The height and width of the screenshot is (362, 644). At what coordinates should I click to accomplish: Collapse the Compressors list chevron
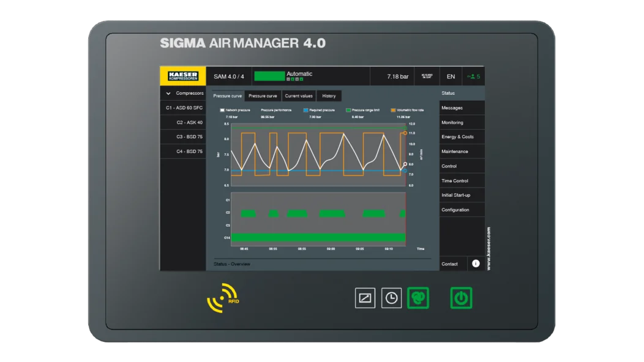(168, 94)
